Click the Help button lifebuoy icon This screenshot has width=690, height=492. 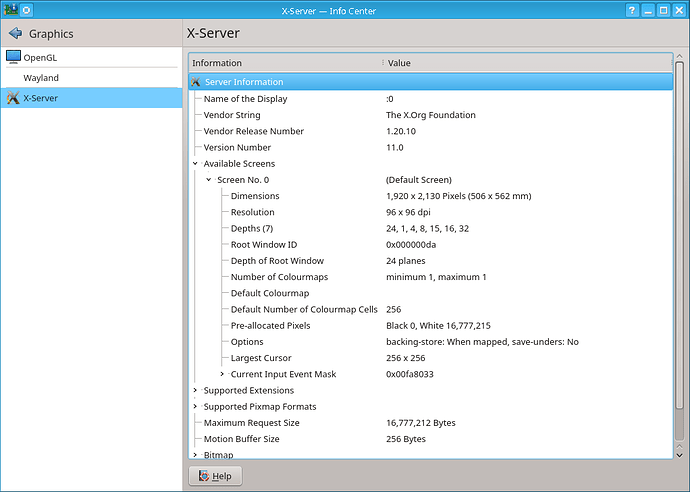tap(204, 476)
